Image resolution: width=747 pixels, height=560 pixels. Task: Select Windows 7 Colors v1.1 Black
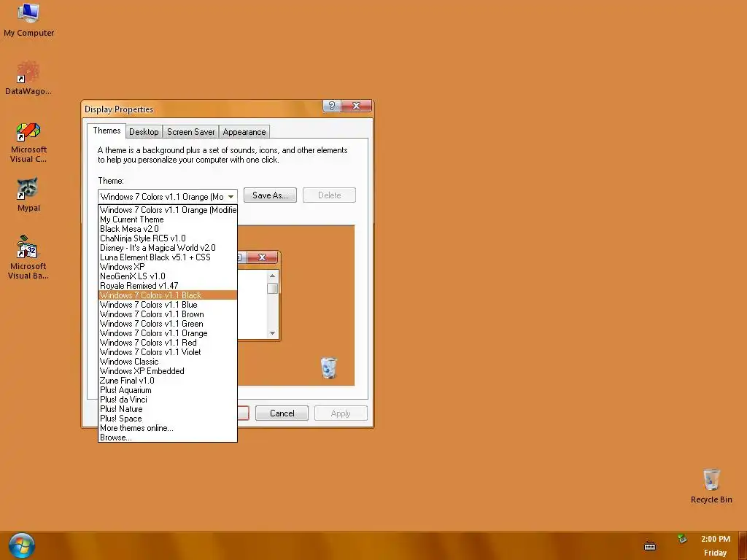[168, 295]
